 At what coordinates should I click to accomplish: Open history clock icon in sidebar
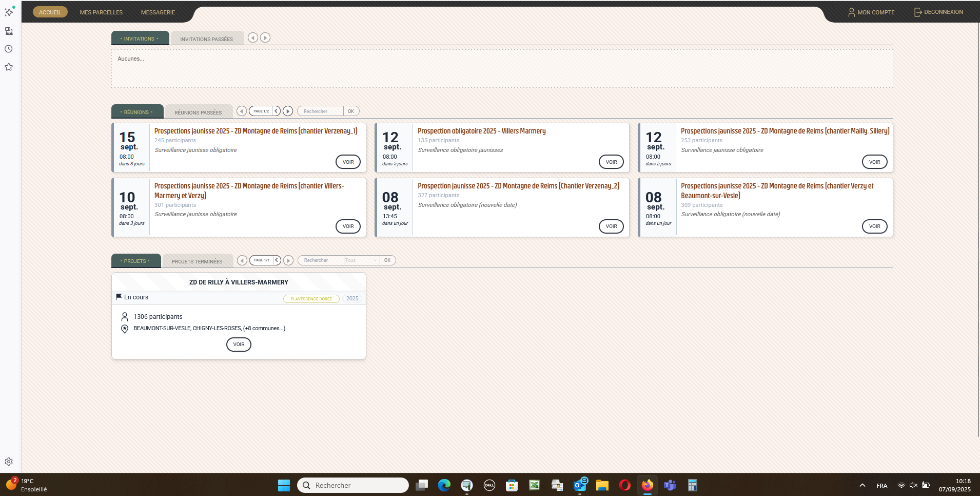(x=9, y=49)
